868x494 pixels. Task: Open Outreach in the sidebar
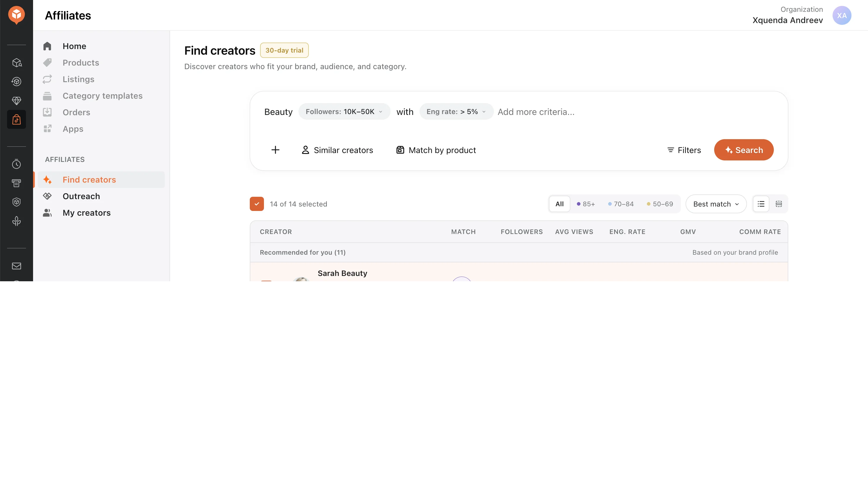click(x=81, y=196)
